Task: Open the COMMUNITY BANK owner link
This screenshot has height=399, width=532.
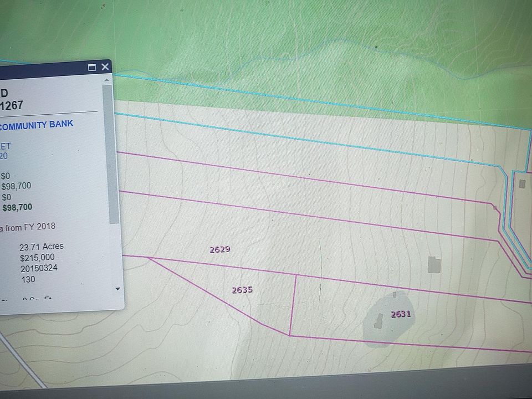Action: tap(36, 125)
